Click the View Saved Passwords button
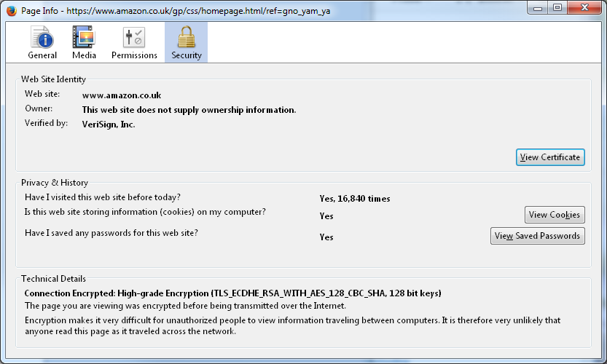The image size is (607, 364). click(537, 236)
